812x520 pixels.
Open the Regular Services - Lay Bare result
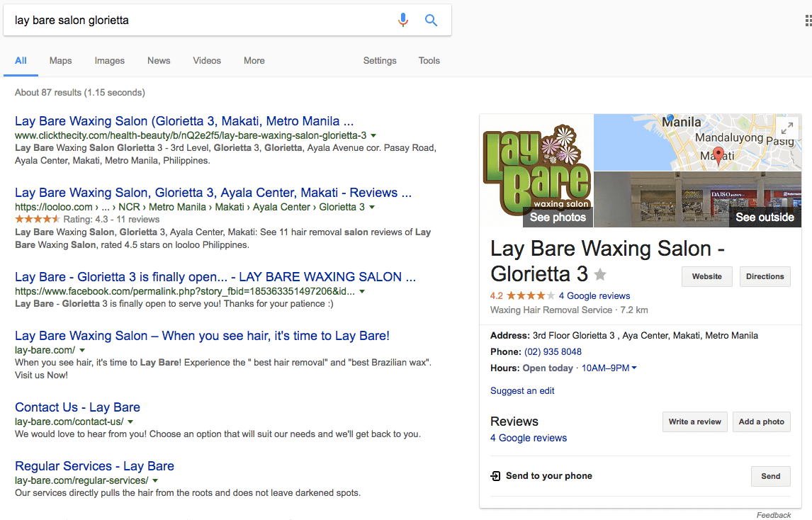[x=94, y=466]
